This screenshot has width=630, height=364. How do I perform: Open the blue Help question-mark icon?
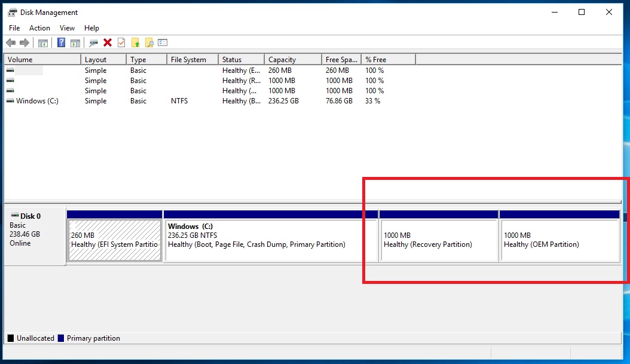click(x=61, y=42)
